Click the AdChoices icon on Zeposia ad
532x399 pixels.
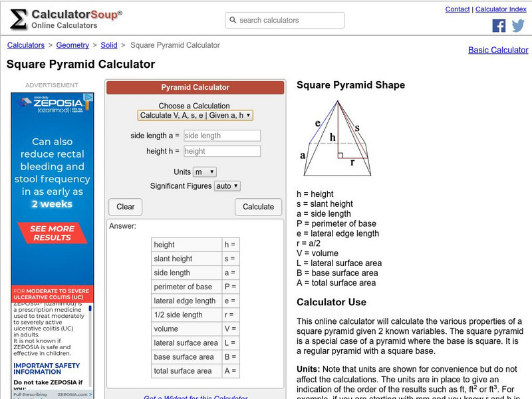click(x=88, y=97)
